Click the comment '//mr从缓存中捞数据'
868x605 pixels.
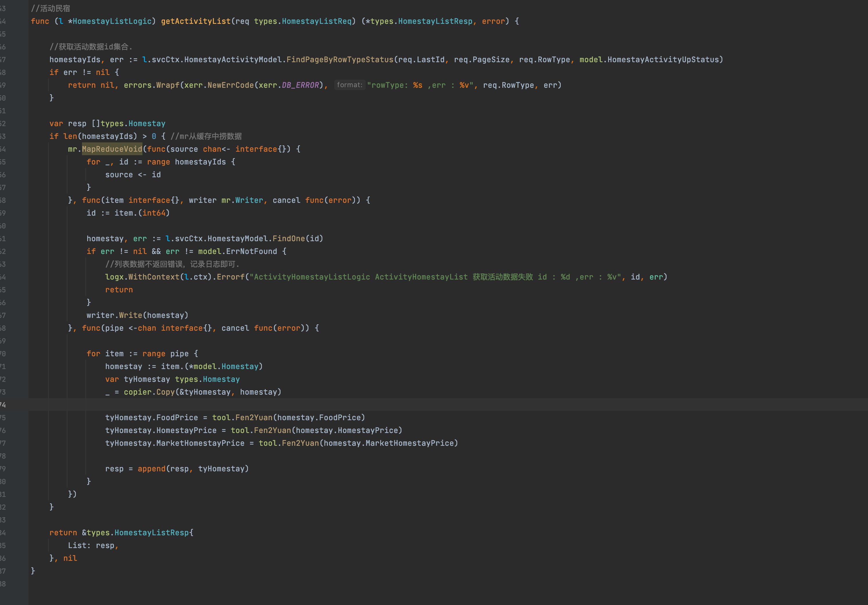coord(206,136)
